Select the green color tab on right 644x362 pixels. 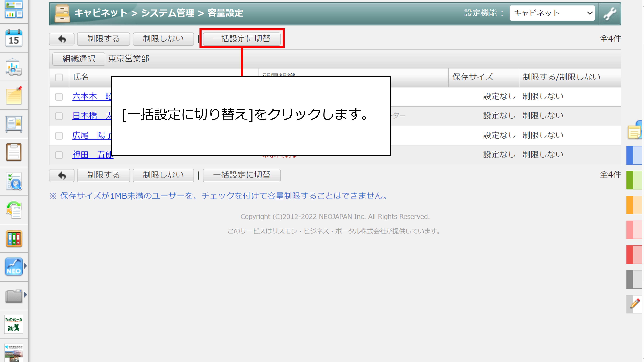pyautogui.click(x=634, y=180)
